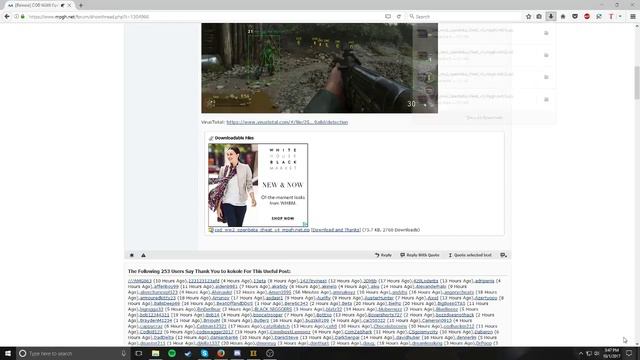The height and width of the screenshot is (360, 640).
Task: Open the yellow taskbar app icon
Action: pos(253,353)
